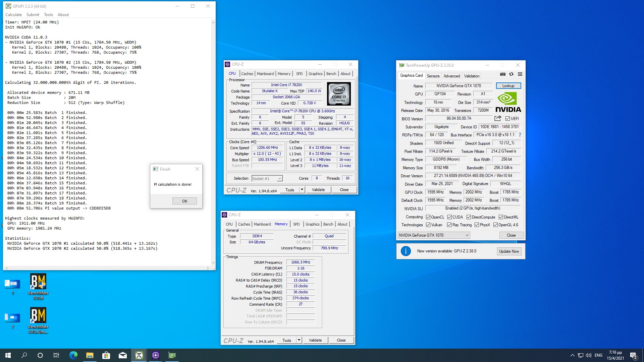Select the desktop icon labeled 1
Image resolution: width=644 pixels, height=362 pixels.
coord(12,287)
